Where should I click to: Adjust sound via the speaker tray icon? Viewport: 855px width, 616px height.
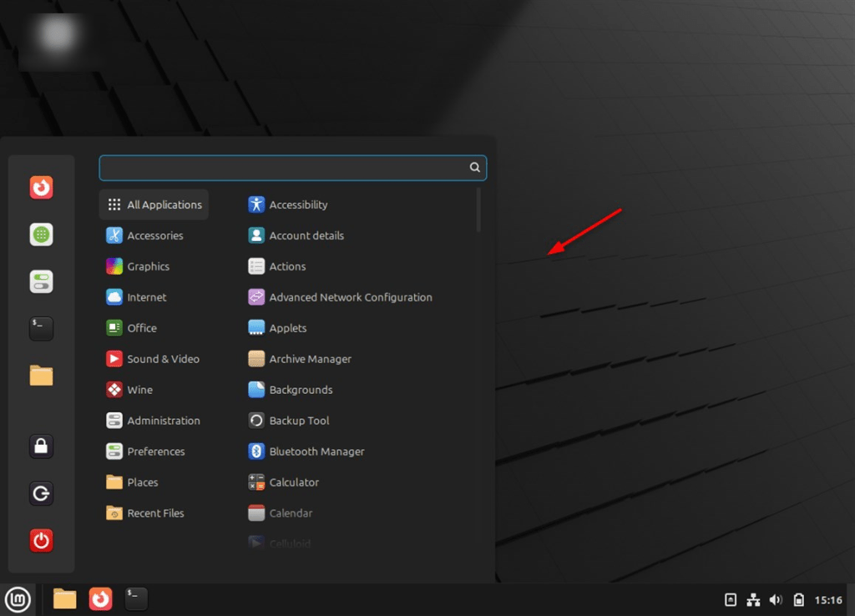[775, 599]
